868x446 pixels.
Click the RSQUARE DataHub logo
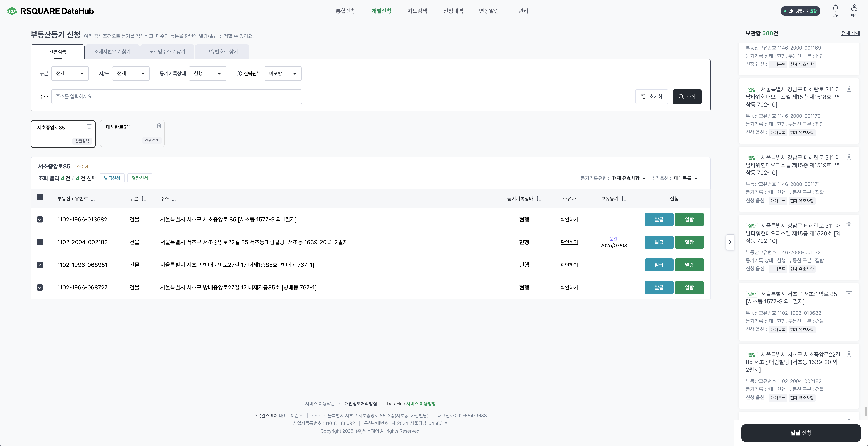click(50, 11)
